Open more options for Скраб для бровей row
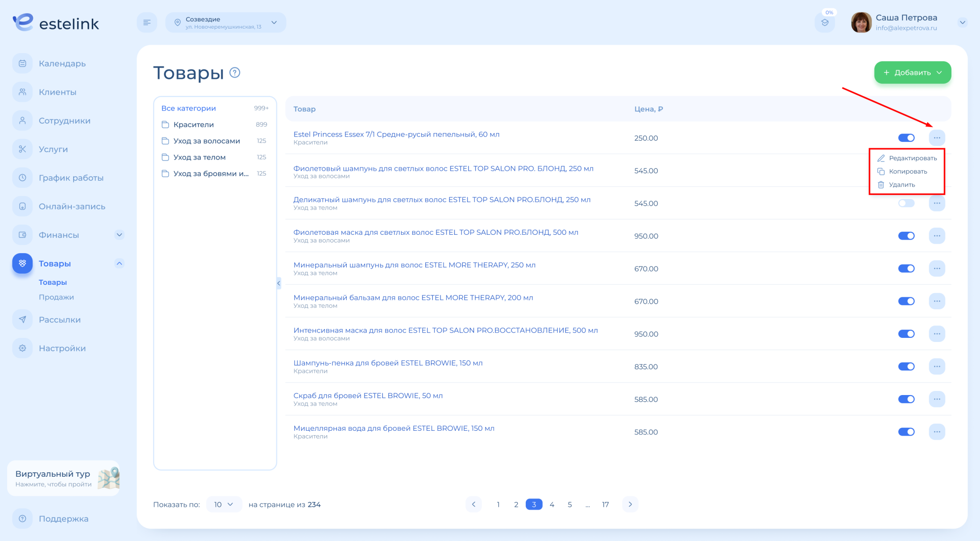 [937, 399]
